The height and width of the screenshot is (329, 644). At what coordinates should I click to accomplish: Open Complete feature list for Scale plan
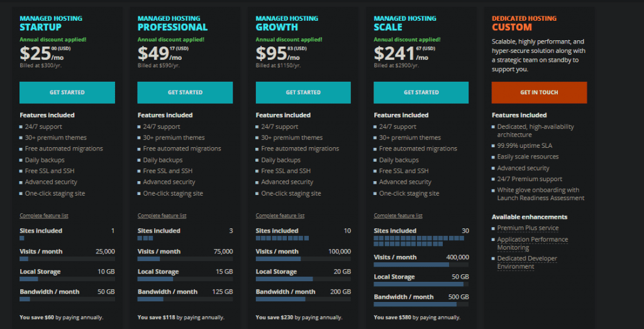tap(398, 216)
